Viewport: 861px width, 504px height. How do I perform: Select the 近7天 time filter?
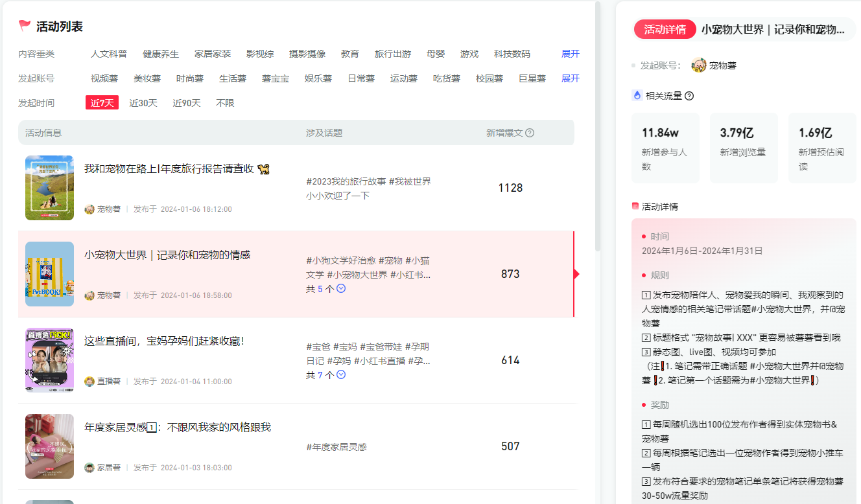click(102, 103)
